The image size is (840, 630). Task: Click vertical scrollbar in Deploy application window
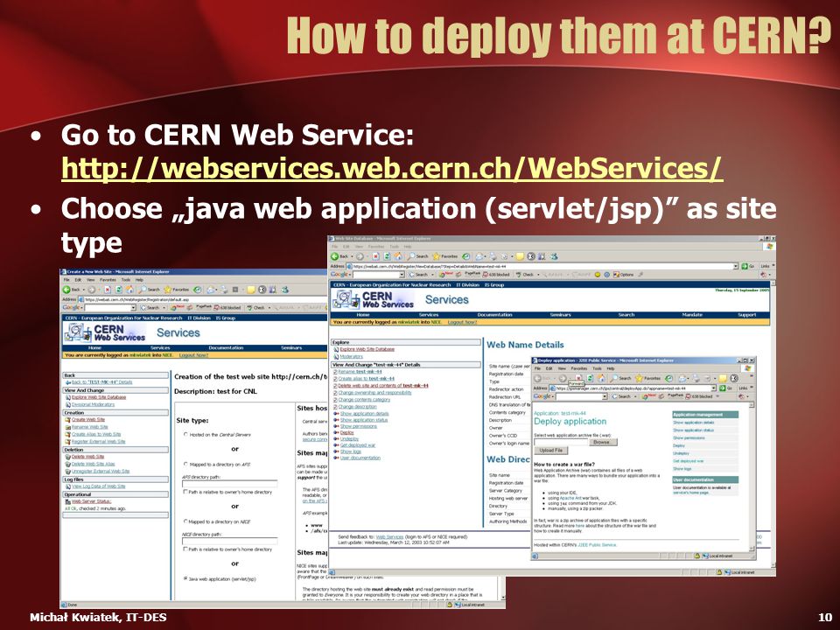752,478
